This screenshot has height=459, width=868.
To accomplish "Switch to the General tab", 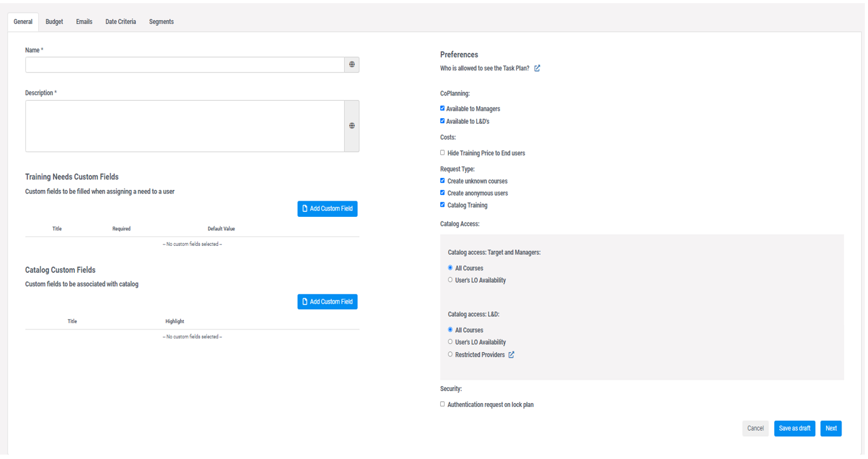I will pos(23,22).
